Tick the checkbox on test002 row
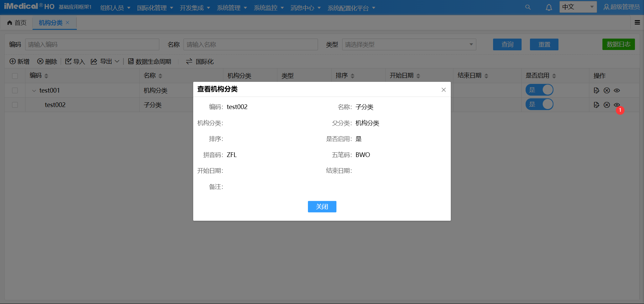This screenshot has height=304, width=644. tap(15, 105)
